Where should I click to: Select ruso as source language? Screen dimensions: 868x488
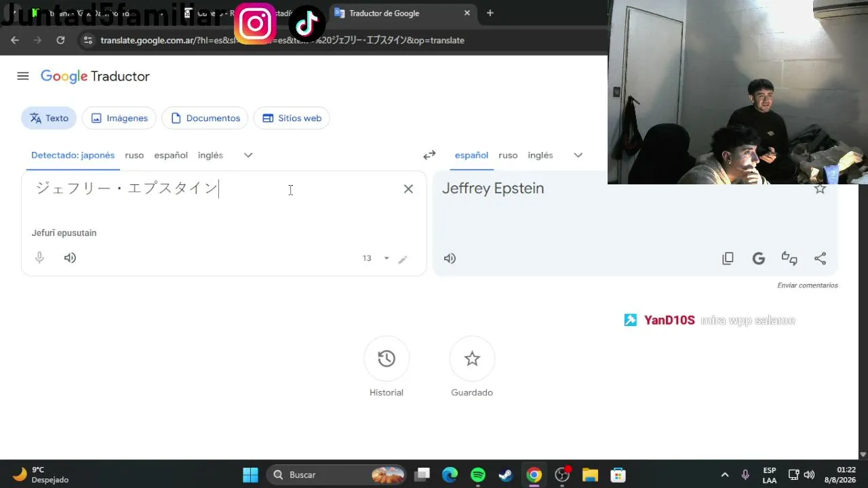[x=134, y=155]
